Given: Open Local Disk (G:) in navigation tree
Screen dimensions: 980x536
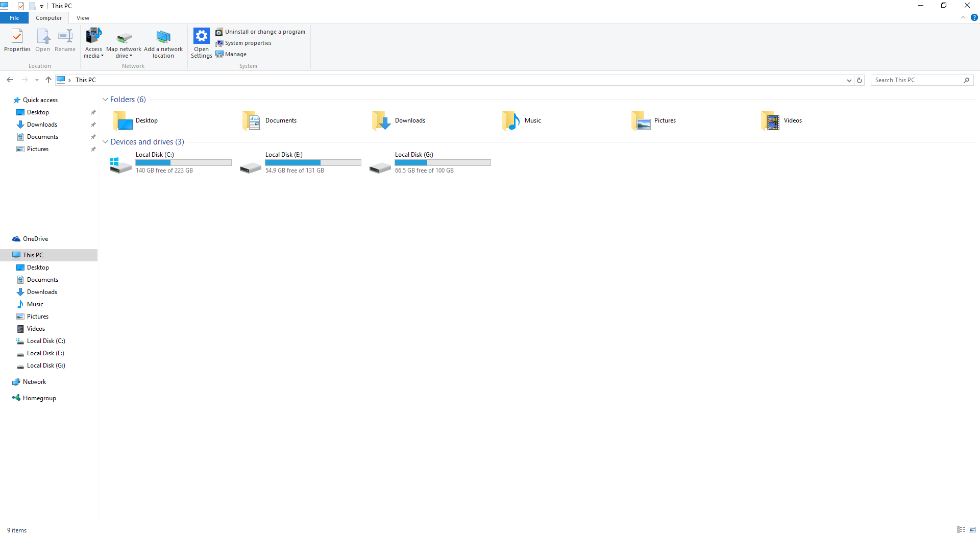Looking at the screenshot, I should point(46,366).
